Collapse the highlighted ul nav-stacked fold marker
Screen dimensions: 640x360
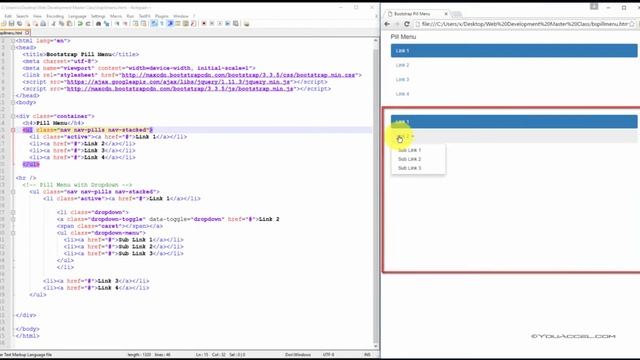tap(13, 130)
